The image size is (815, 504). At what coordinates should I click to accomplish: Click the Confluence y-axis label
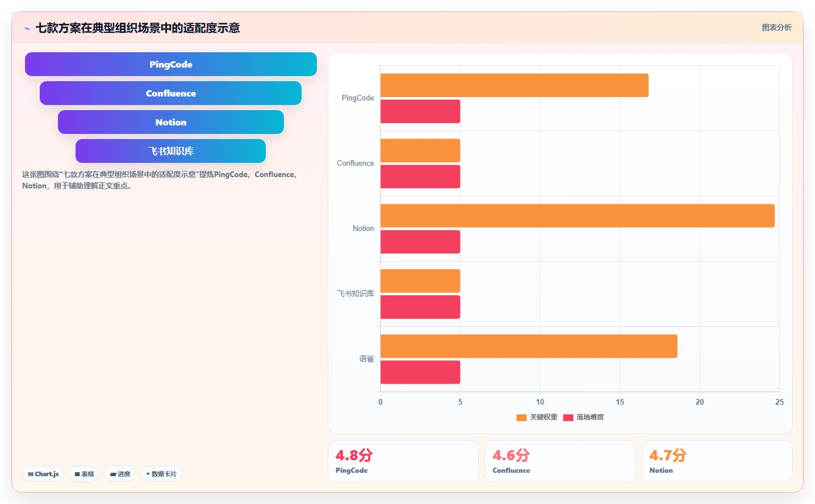356,163
